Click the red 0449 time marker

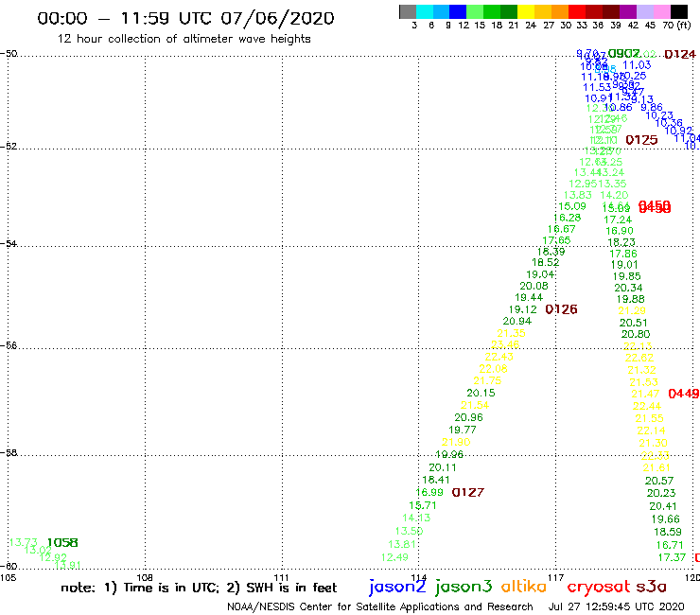click(x=684, y=394)
